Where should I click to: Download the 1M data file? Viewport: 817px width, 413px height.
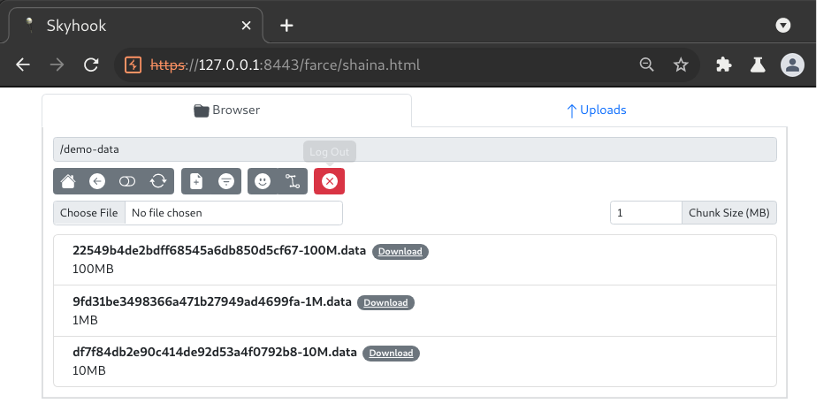(x=385, y=302)
